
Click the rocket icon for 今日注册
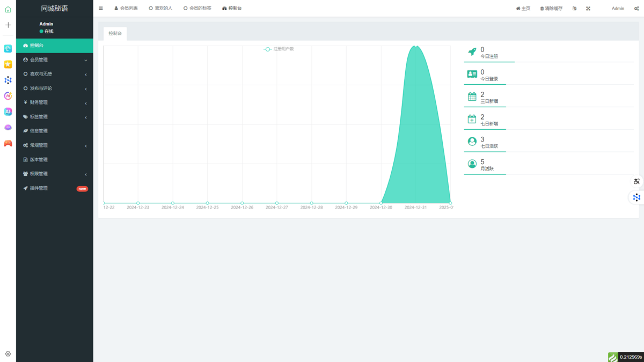(472, 51)
